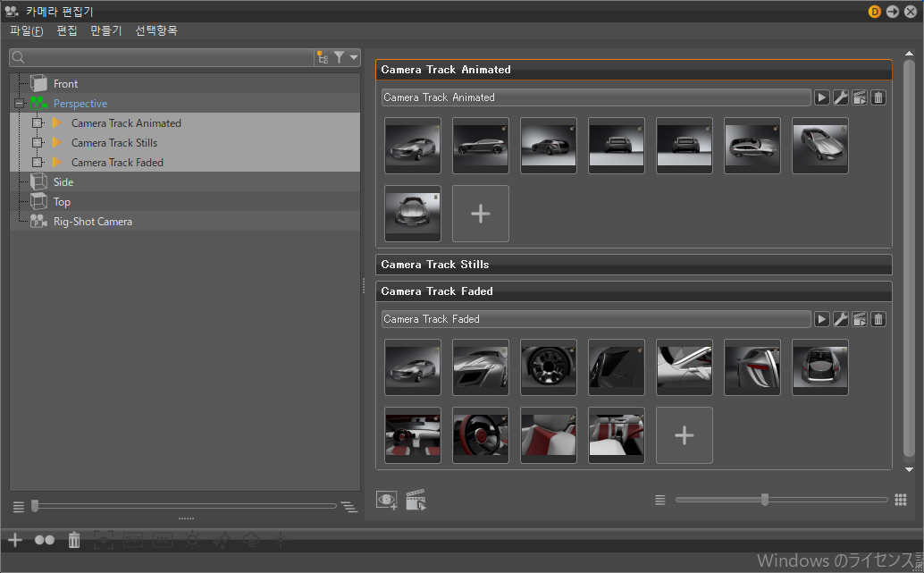Click the thumbnail size slider handle
The width and height of the screenshot is (924, 573).
[x=765, y=500]
